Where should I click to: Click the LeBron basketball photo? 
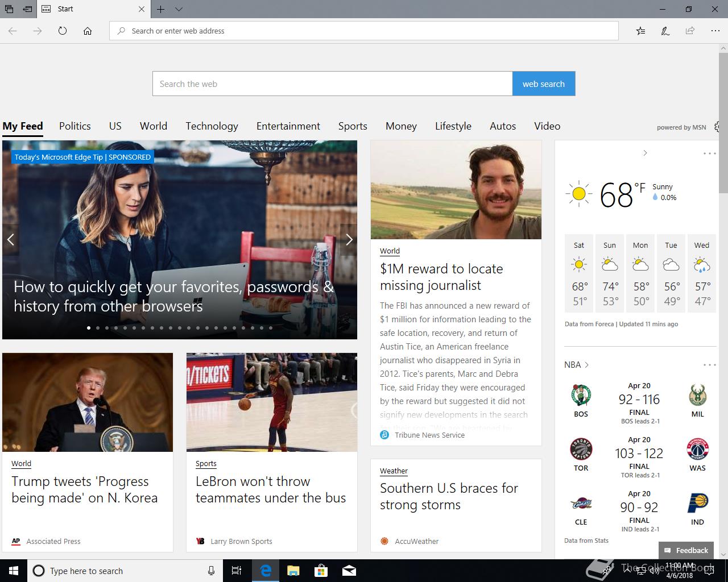coord(272,402)
